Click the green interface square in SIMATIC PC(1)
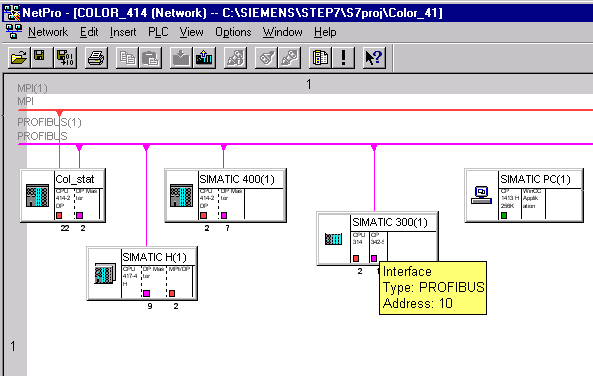 pyautogui.click(x=504, y=215)
